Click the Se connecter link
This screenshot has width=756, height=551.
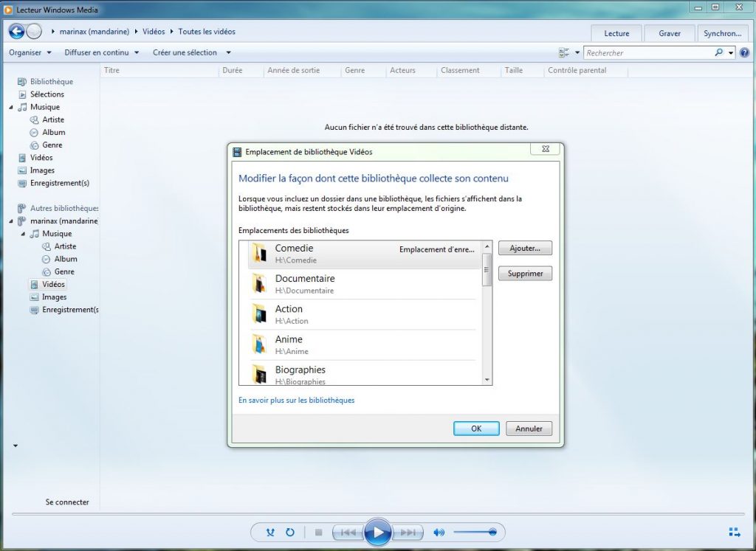(67, 502)
